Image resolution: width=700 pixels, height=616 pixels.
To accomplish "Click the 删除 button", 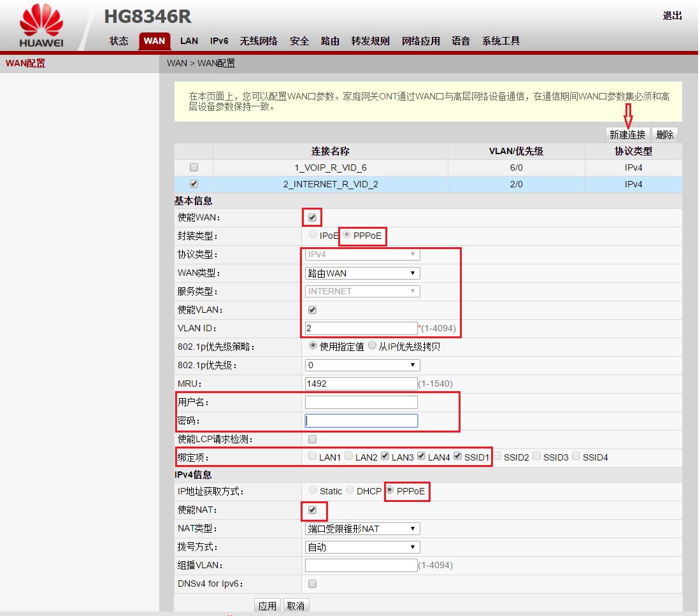I will (x=665, y=134).
